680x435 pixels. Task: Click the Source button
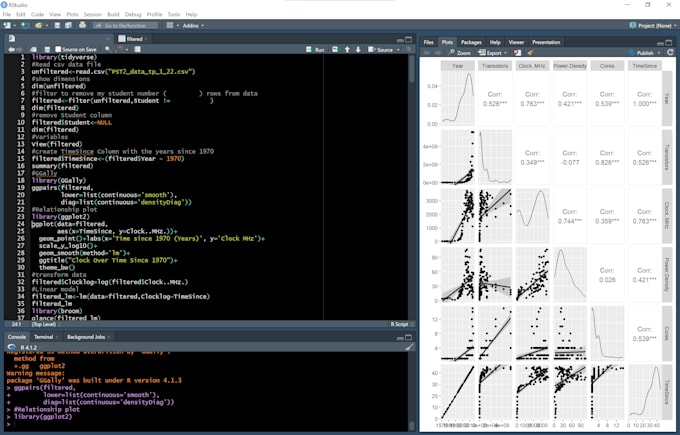coord(381,49)
